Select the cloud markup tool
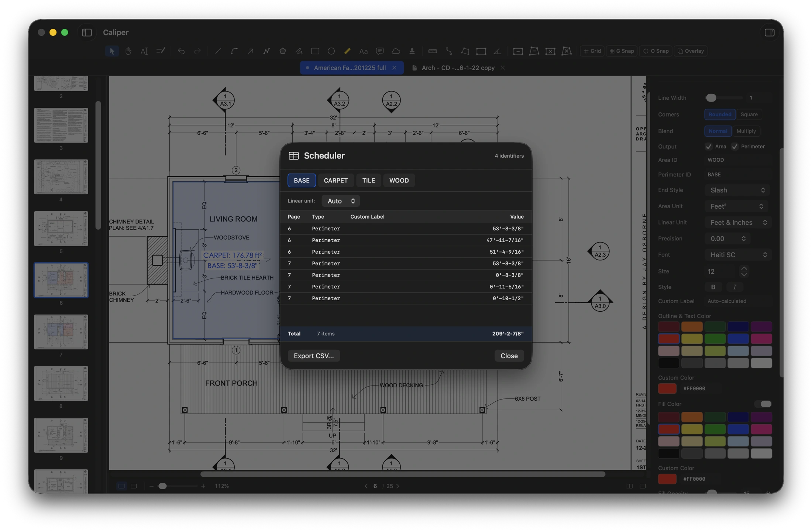Viewport: 812px width, 531px height. pos(396,51)
